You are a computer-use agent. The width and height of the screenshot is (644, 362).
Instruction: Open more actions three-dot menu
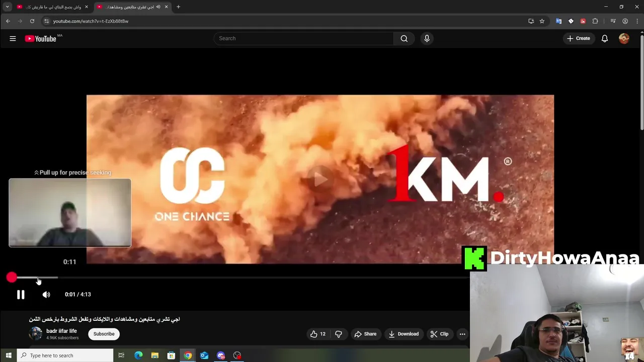point(462,334)
